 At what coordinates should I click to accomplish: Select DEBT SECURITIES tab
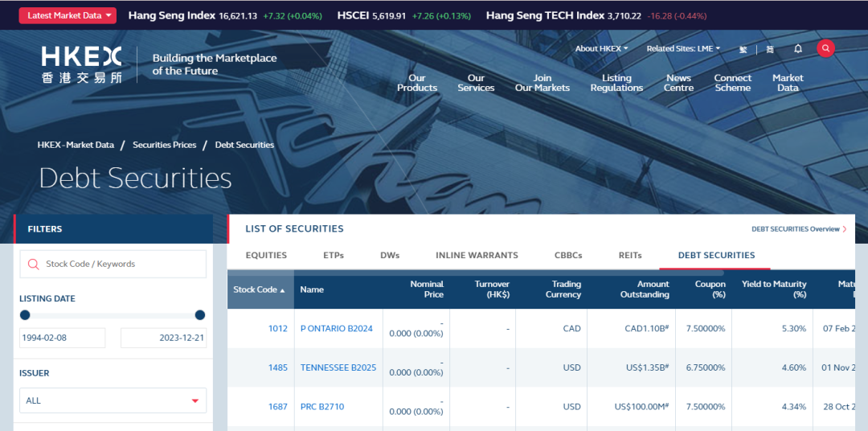(716, 256)
